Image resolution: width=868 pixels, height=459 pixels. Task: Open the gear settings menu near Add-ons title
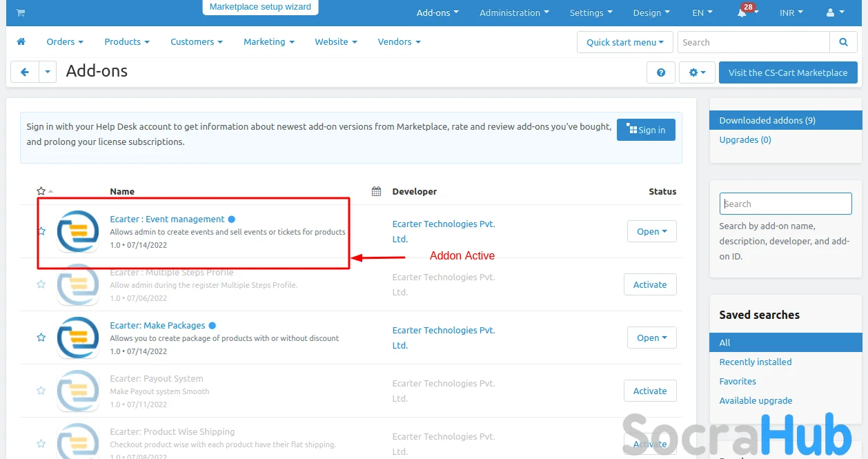(698, 72)
